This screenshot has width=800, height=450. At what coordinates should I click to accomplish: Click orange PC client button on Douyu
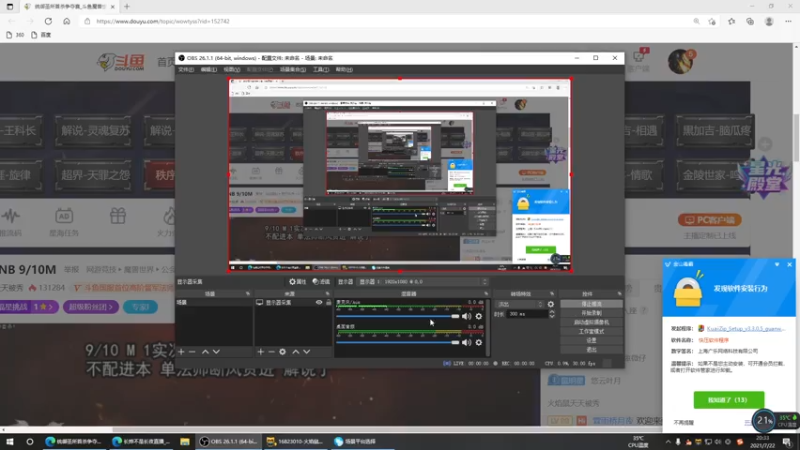(x=709, y=220)
